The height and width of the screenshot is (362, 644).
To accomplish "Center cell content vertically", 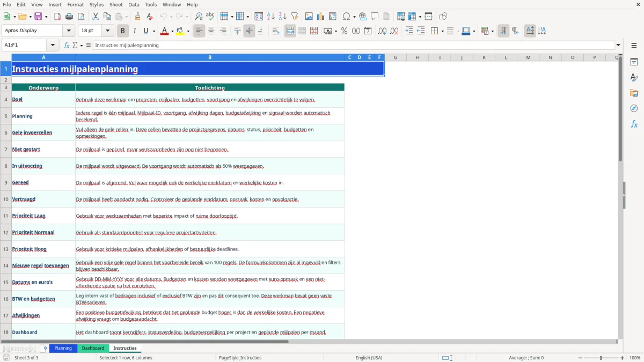I will [249, 31].
